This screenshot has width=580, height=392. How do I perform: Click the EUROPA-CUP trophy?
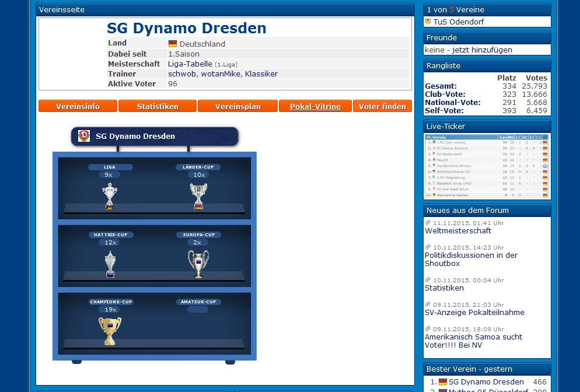(198, 264)
